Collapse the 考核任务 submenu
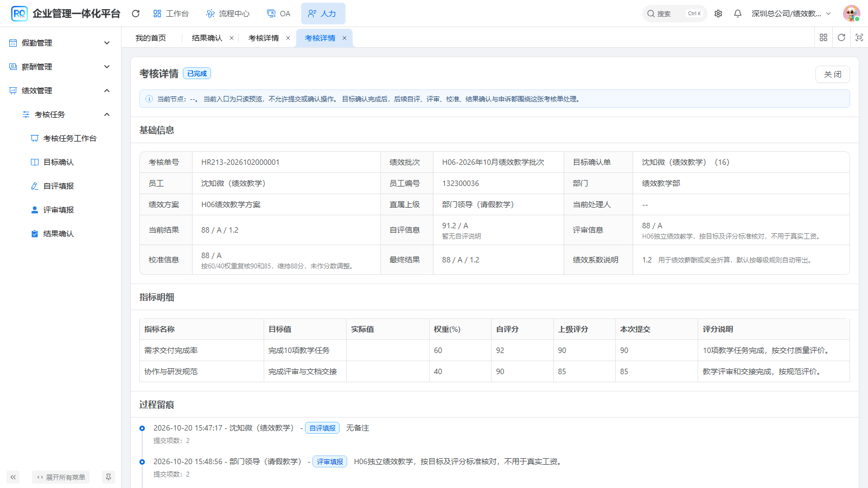The image size is (868, 488). (x=60, y=114)
